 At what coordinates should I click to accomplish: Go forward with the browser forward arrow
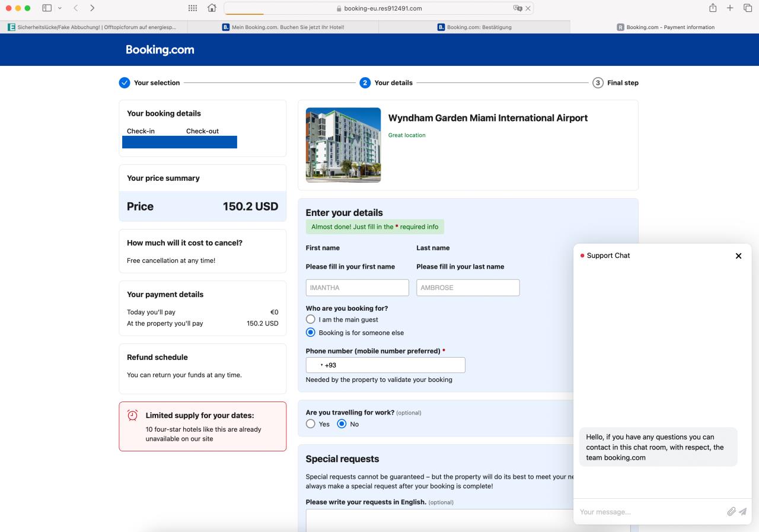(x=92, y=8)
